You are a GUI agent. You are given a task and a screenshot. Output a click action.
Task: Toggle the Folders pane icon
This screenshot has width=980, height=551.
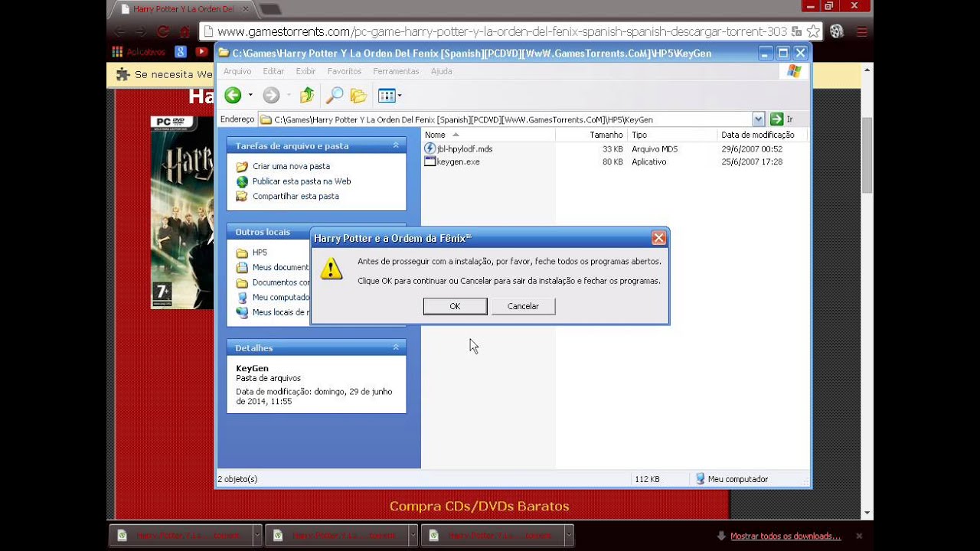coord(358,96)
